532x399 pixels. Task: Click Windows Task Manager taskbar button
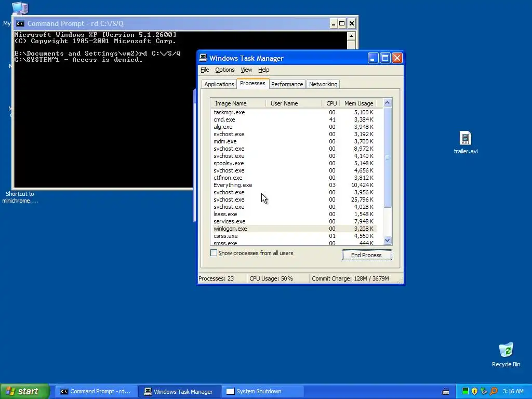click(x=180, y=391)
